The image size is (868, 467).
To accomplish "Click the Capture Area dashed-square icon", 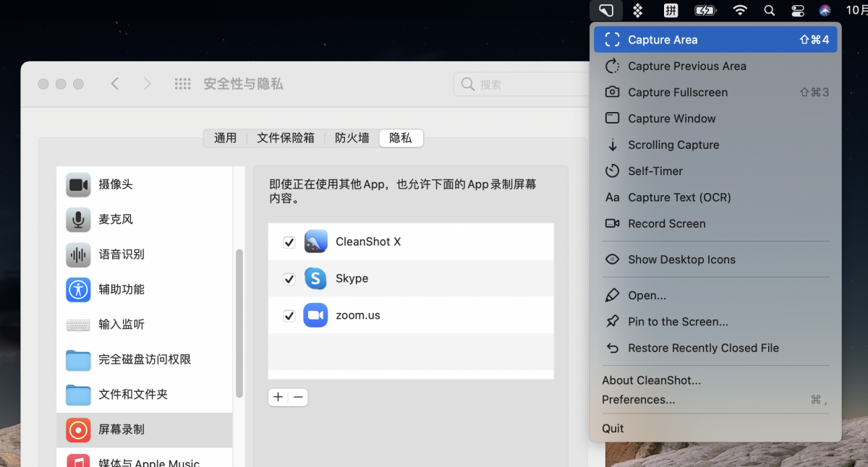I will pos(613,40).
